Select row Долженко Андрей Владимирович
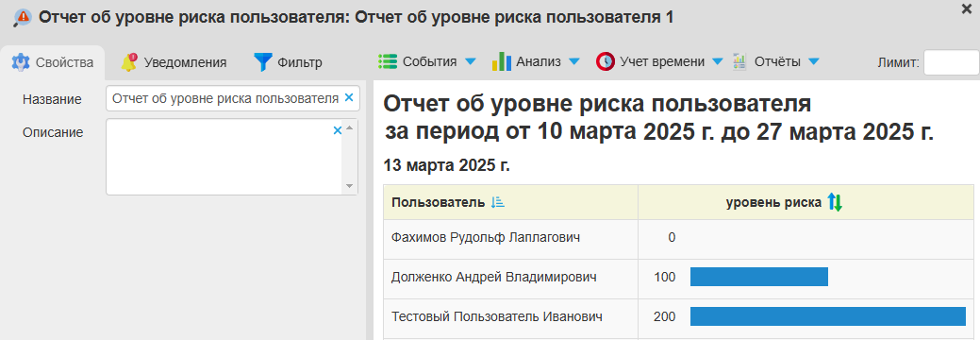The height and width of the screenshot is (340, 980). pyautogui.click(x=679, y=278)
